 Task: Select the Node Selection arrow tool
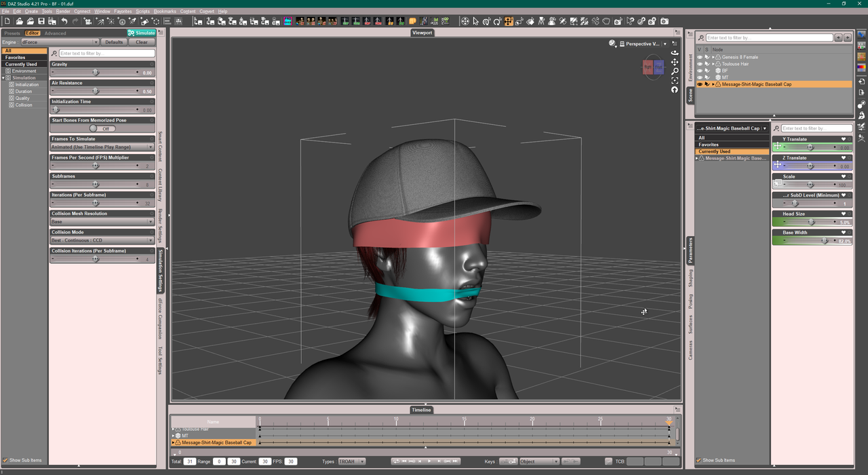click(x=475, y=22)
